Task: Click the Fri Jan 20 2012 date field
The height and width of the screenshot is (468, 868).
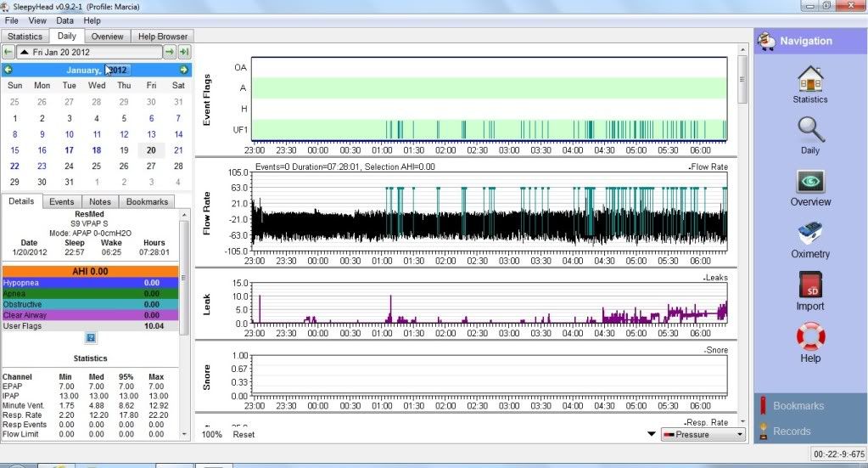Action: click(90, 52)
